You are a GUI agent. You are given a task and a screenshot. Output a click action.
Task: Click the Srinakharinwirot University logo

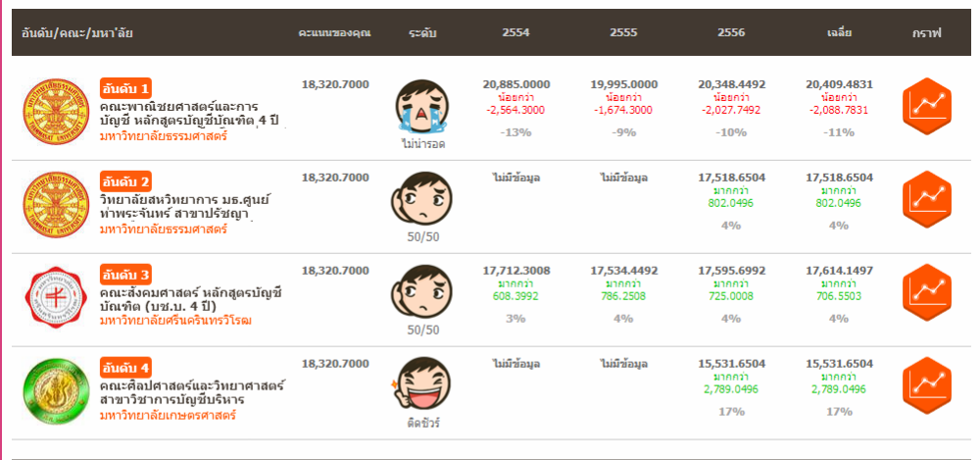[x=55, y=293]
